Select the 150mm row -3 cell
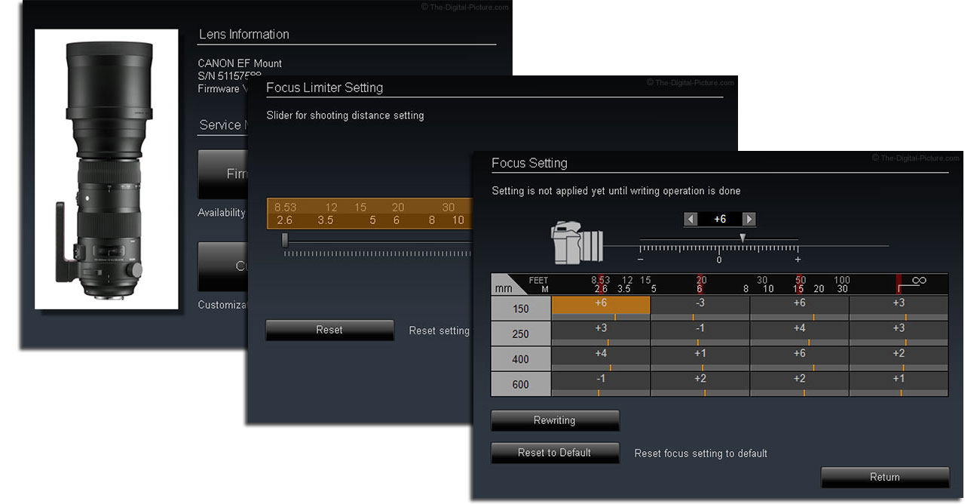980x504 pixels. [x=700, y=308]
